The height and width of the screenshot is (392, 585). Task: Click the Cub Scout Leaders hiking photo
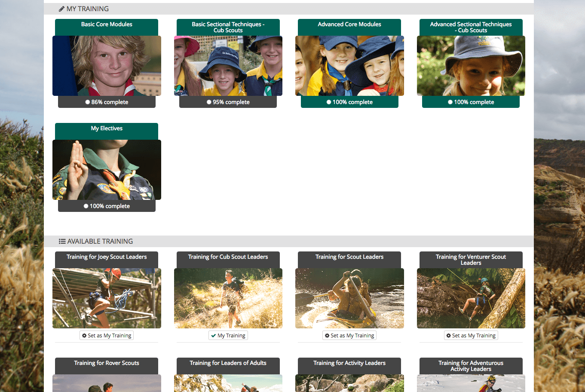pos(228,298)
